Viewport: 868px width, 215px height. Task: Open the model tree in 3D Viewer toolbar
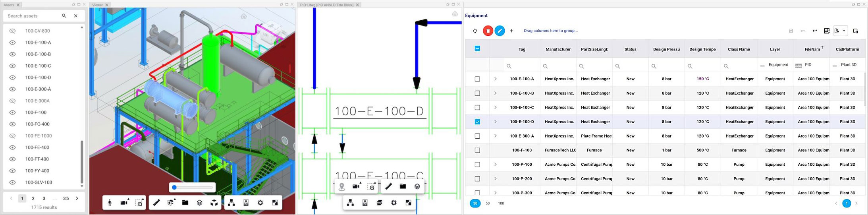tap(231, 203)
